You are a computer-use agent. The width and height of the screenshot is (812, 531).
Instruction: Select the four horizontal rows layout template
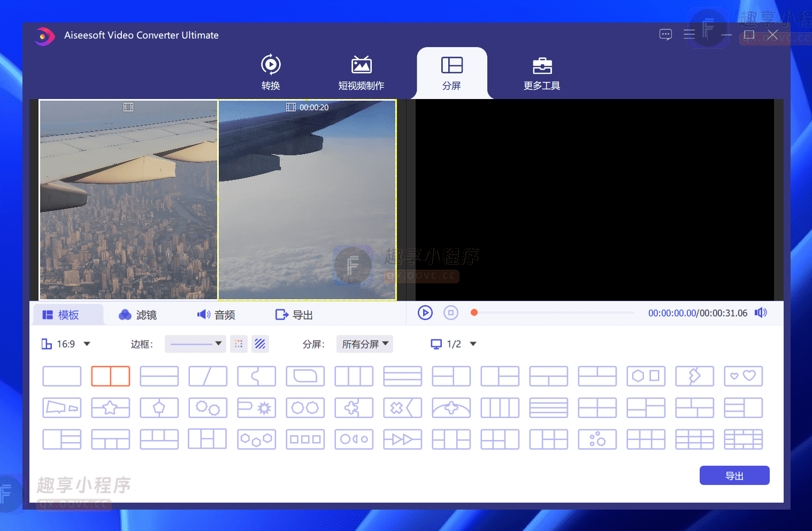(549, 408)
